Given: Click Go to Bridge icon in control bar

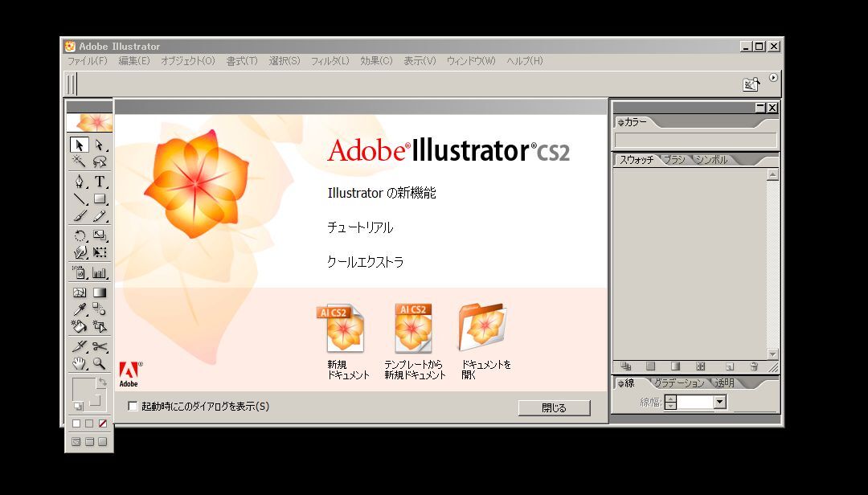Looking at the screenshot, I should 751,84.
